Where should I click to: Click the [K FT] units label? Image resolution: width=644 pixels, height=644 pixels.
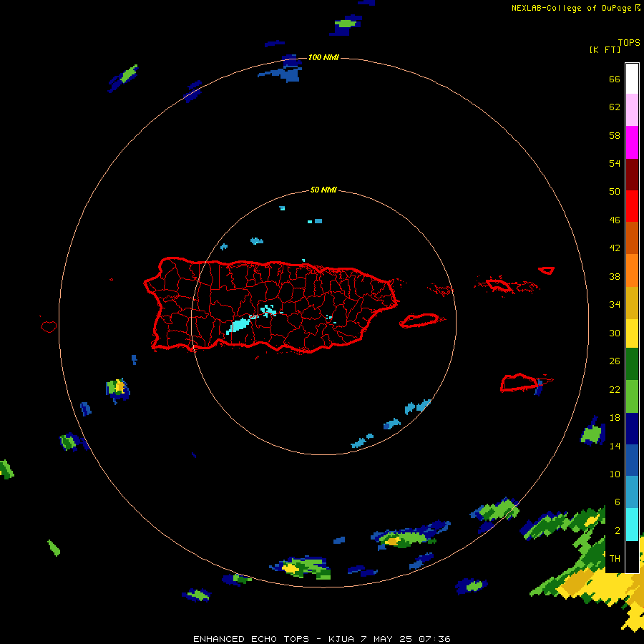[x=605, y=50]
